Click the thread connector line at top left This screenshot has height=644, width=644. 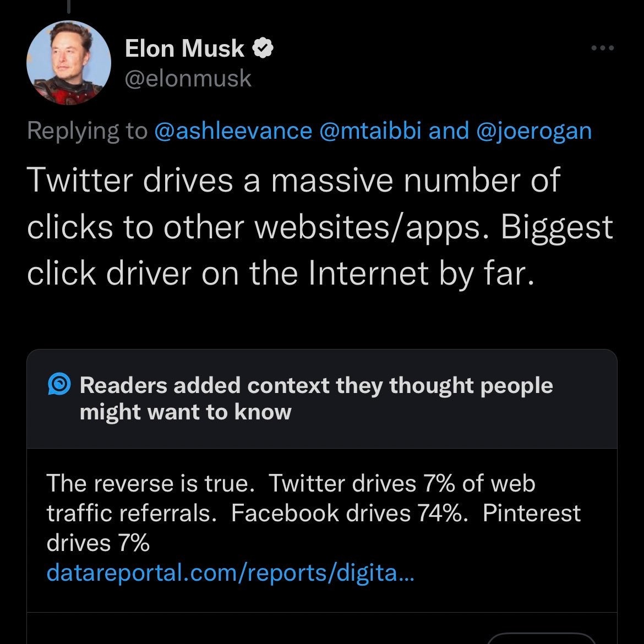68,6
